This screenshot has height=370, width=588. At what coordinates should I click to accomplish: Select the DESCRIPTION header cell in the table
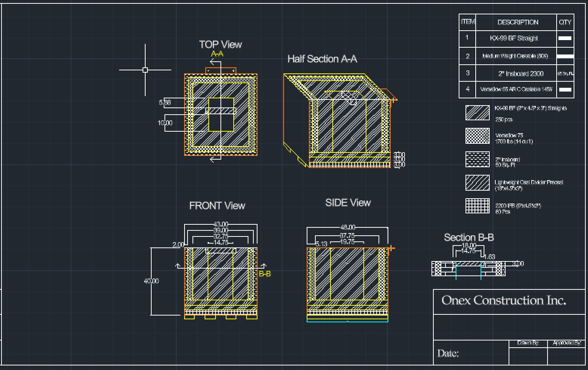pos(518,22)
